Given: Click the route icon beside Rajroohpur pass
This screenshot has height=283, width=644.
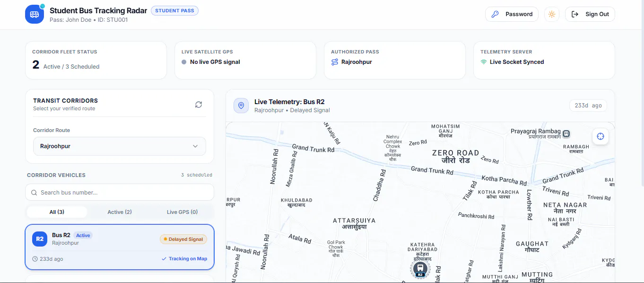Looking at the screenshot, I should [x=335, y=62].
